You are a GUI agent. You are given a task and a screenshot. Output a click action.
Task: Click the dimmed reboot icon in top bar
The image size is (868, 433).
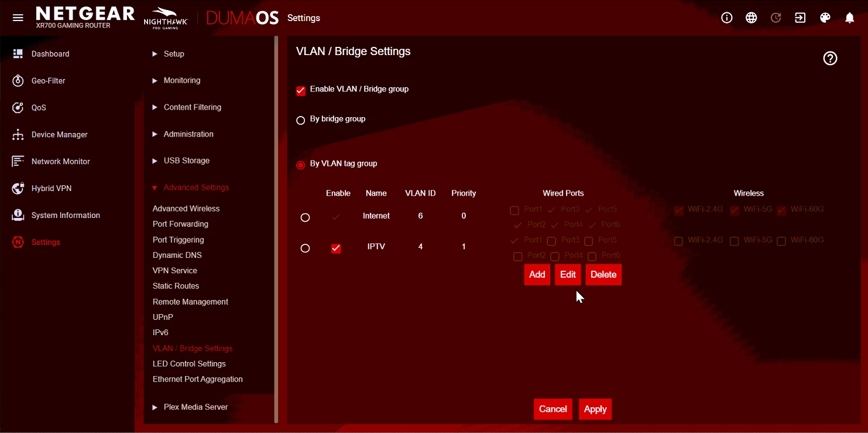776,18
